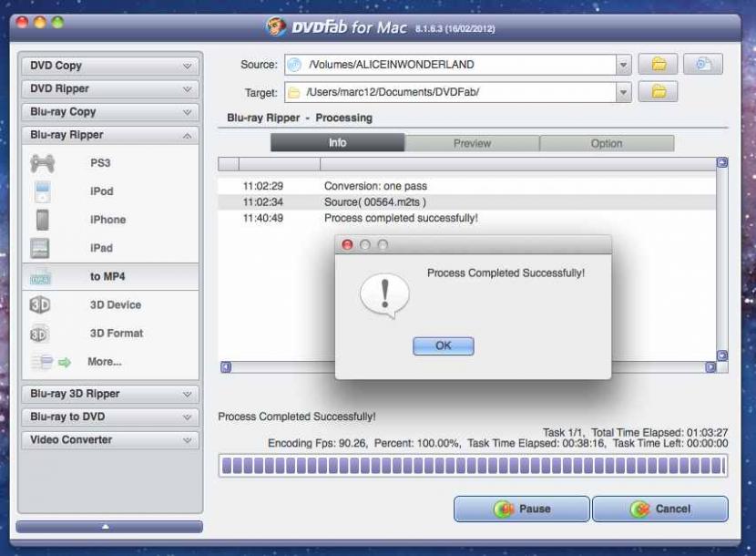Expand the Blu-ray 3D Ripper section
756x556 pixels.
(110, 394)
